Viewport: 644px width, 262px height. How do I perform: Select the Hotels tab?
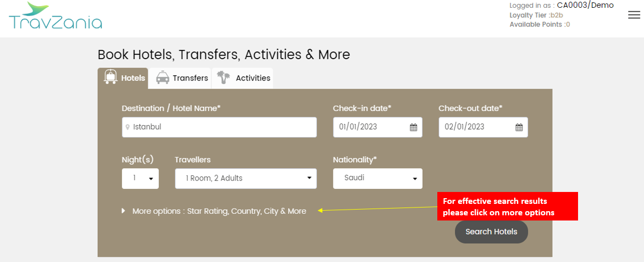133,78
